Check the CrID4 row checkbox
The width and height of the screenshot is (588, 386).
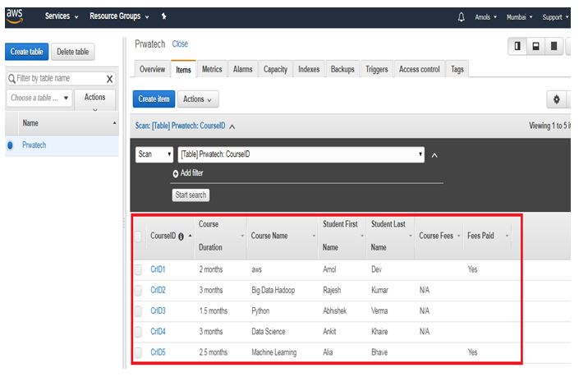click(x=138, y=332)
